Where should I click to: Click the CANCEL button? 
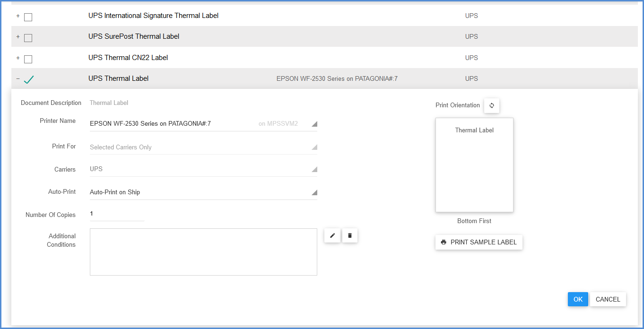pos(608,299)
